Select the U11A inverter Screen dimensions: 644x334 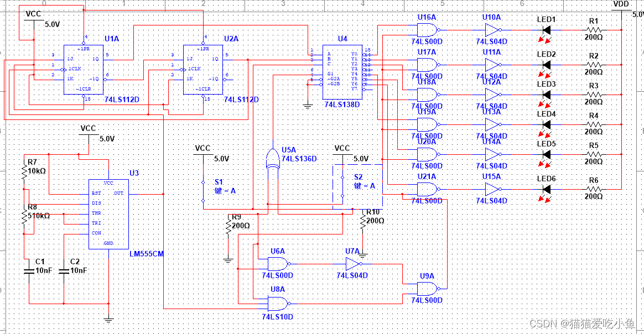click(494, 65)
